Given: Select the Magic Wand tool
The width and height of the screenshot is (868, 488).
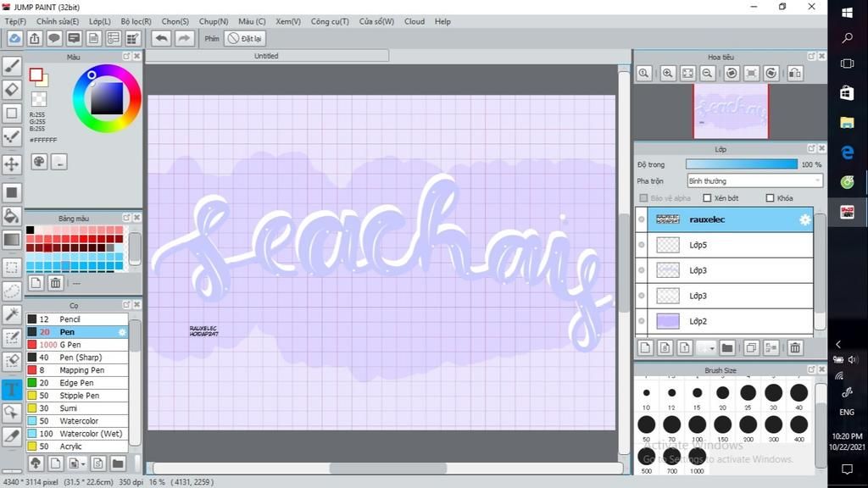Looking at the screenshot, I should coord(12,314).
